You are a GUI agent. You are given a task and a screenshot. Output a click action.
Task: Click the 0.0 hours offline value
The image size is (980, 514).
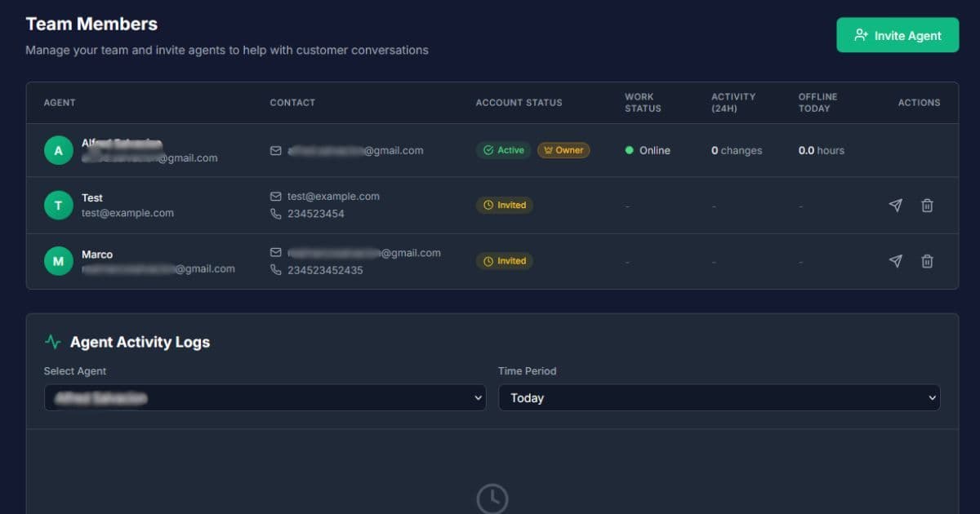(820, 150)
